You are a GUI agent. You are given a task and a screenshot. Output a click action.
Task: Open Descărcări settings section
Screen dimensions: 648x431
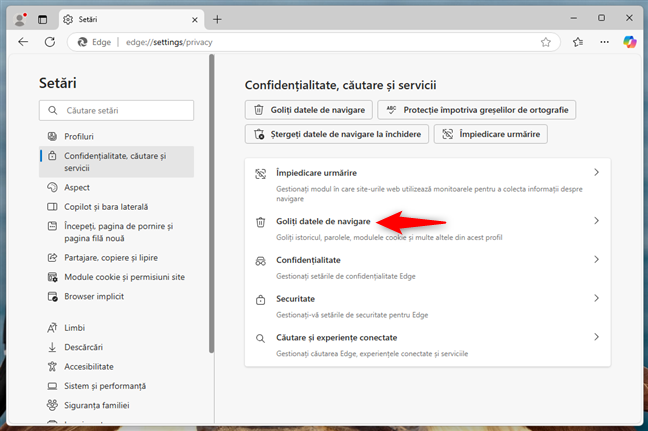[x=117, y=347]
